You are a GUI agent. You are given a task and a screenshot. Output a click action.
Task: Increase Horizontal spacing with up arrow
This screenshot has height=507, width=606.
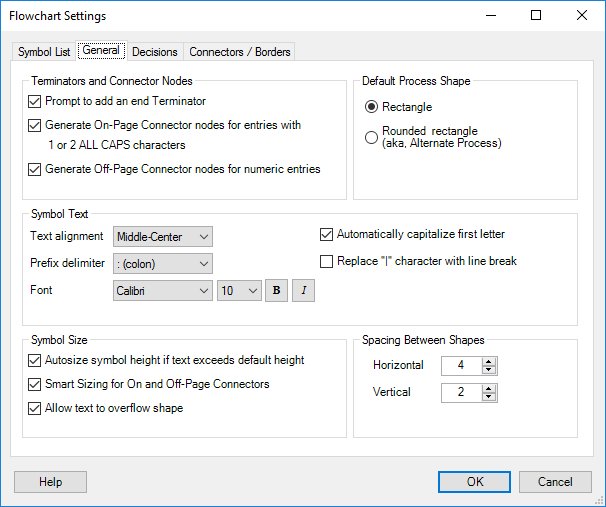click(x=489, y=362)
